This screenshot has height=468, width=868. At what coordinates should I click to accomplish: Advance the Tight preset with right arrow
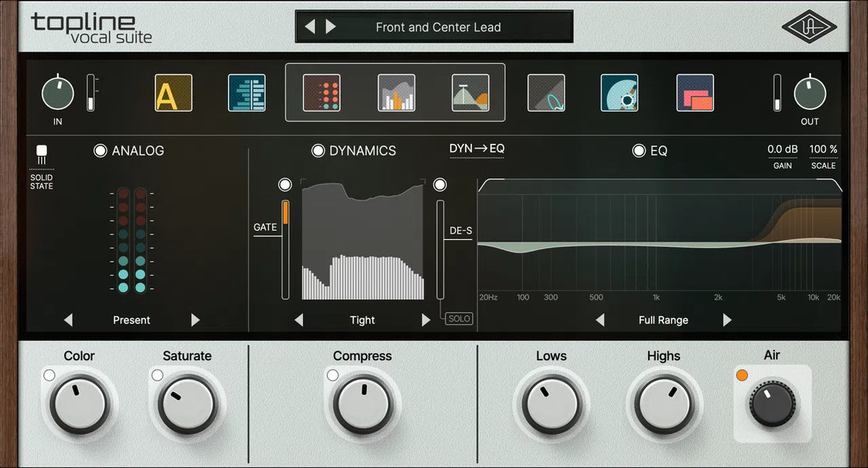pyautogui.click(x=426, y=320)
